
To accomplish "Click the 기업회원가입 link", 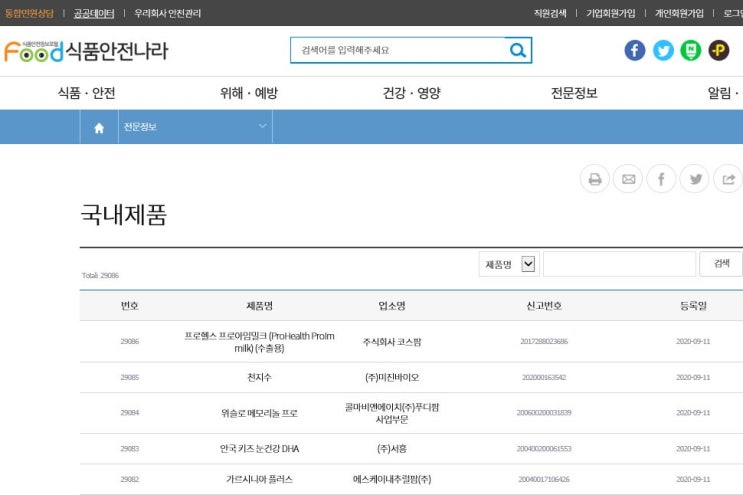I will click(x=611, y=13).
